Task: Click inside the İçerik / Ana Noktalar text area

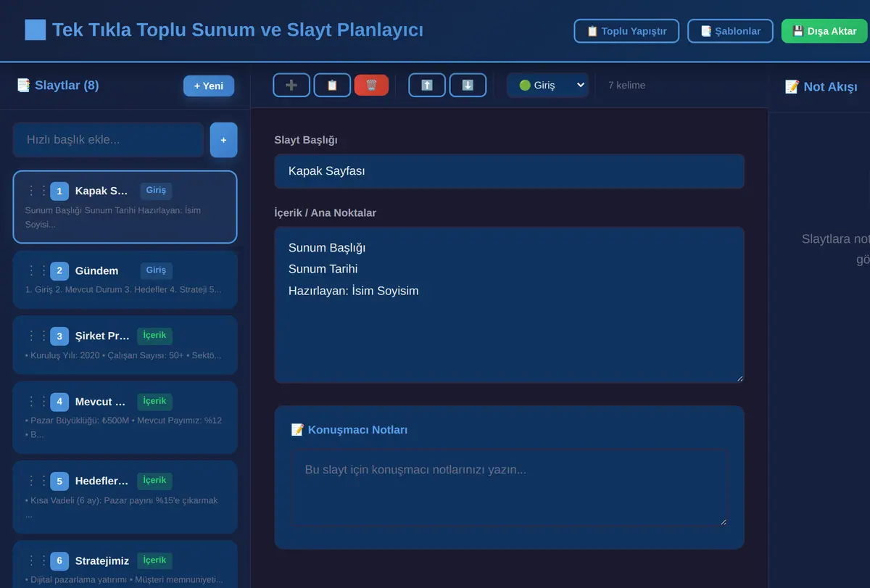Action: (509, 305)
